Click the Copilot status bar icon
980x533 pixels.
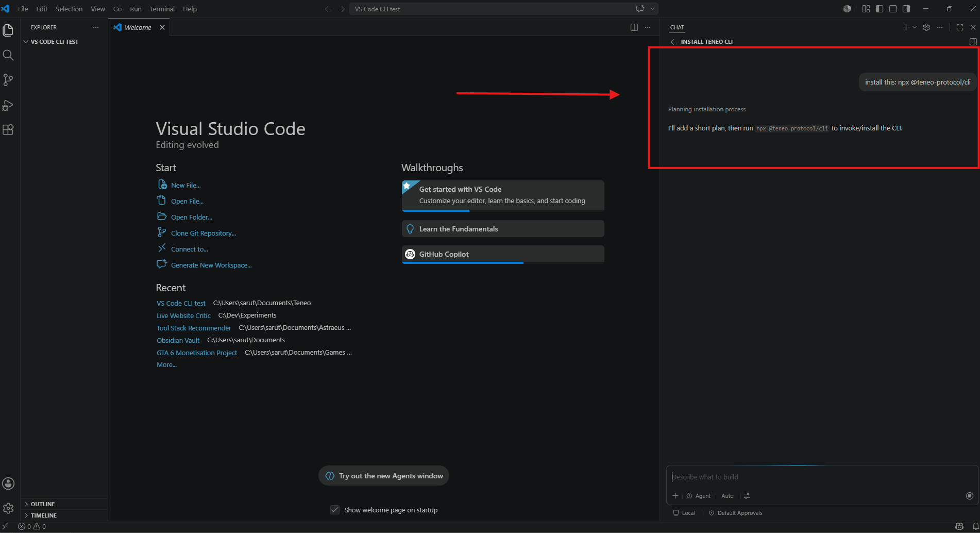click(959, 526)
